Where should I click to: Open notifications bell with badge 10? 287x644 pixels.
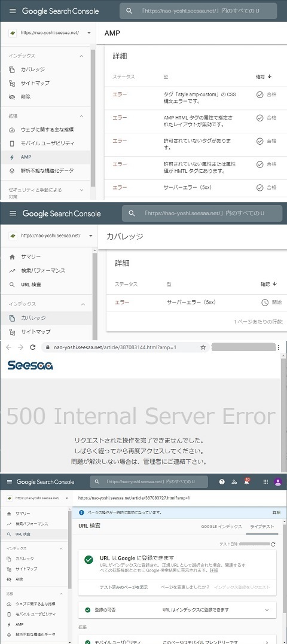pos(247,481)
